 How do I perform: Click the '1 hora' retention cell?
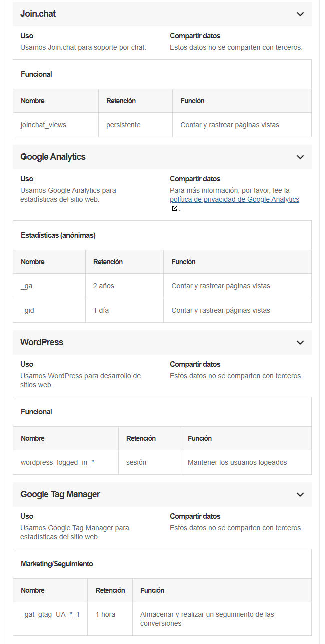(110, 619)
